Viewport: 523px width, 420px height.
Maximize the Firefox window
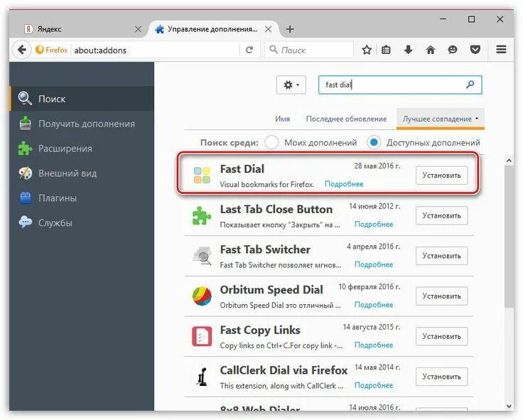coord(471,19)
